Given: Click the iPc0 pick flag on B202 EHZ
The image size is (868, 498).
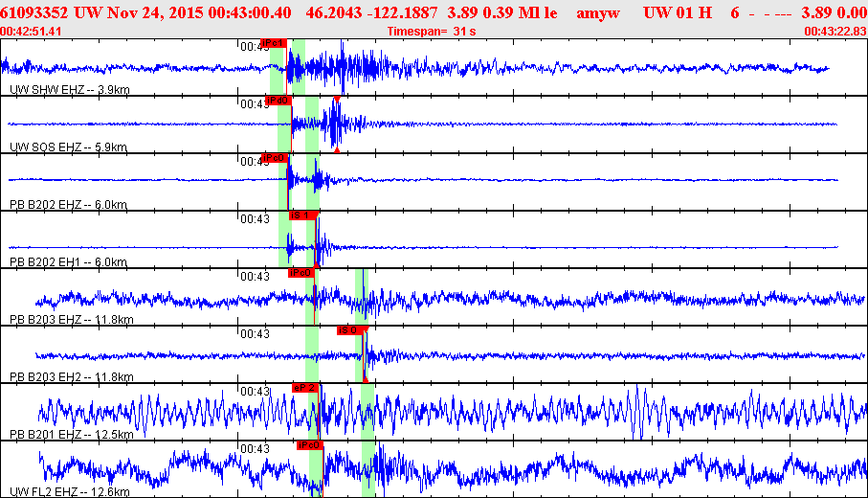Looking at the screenshot, I should [x=275, y=158].
